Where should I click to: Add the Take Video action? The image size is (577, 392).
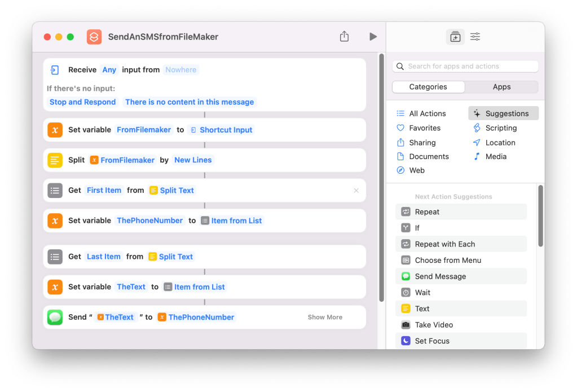tap(434, 325)
